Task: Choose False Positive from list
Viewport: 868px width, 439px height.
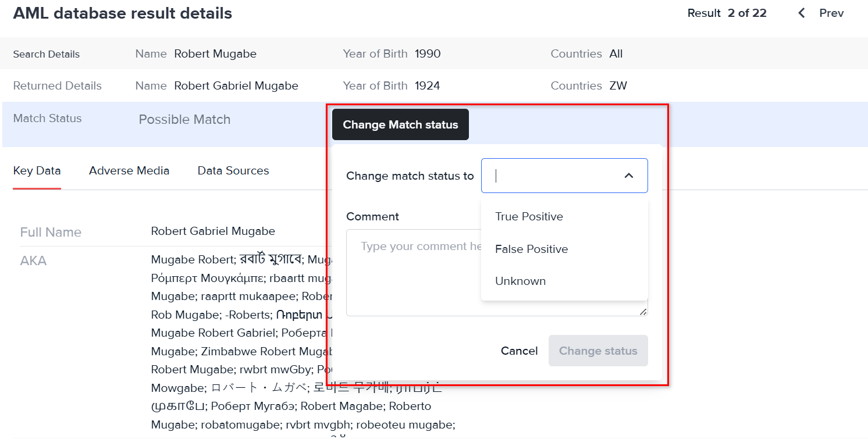Action: (531, 249)
